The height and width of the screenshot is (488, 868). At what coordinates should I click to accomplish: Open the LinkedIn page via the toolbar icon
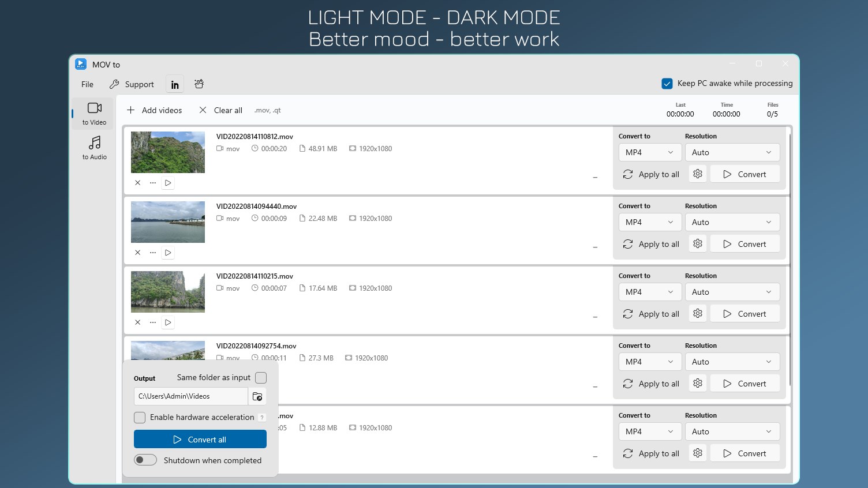(x=174, y=84)
